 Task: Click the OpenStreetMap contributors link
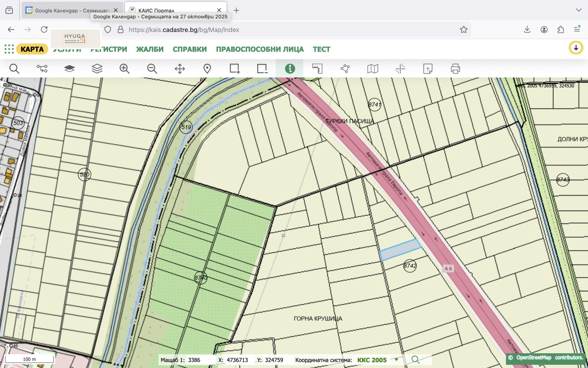(x=533, y=358)
